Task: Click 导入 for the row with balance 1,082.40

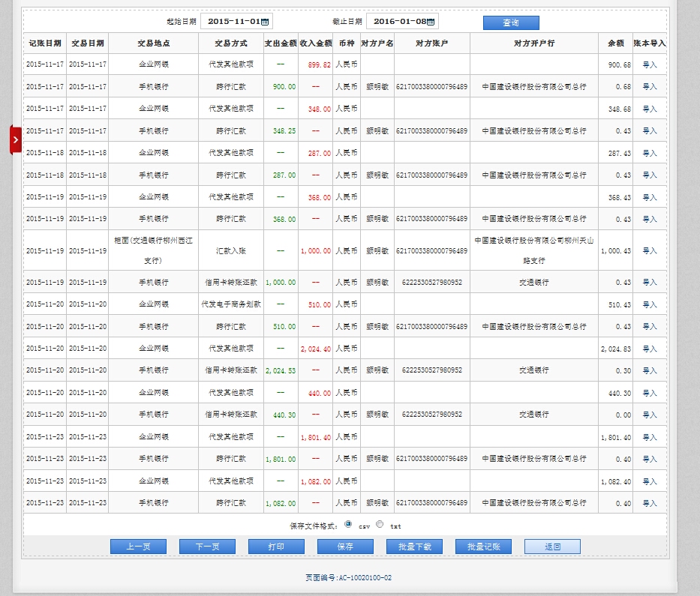Action: (649, 481)
